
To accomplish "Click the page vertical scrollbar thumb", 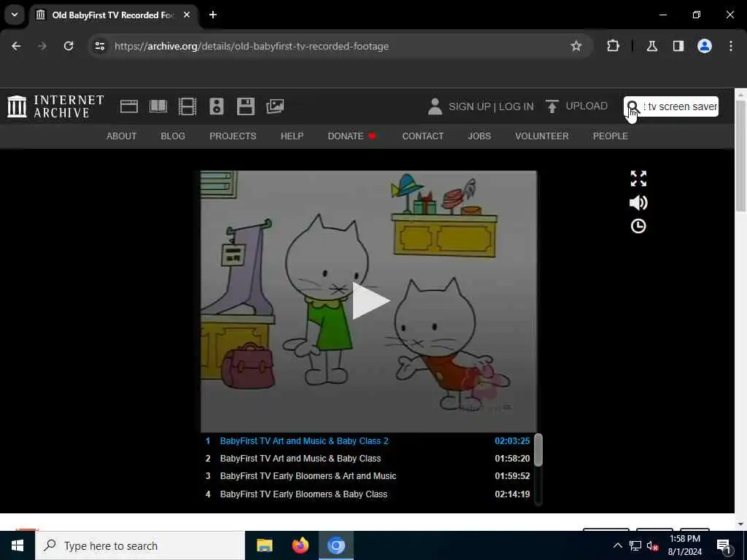I will (740, 155).
